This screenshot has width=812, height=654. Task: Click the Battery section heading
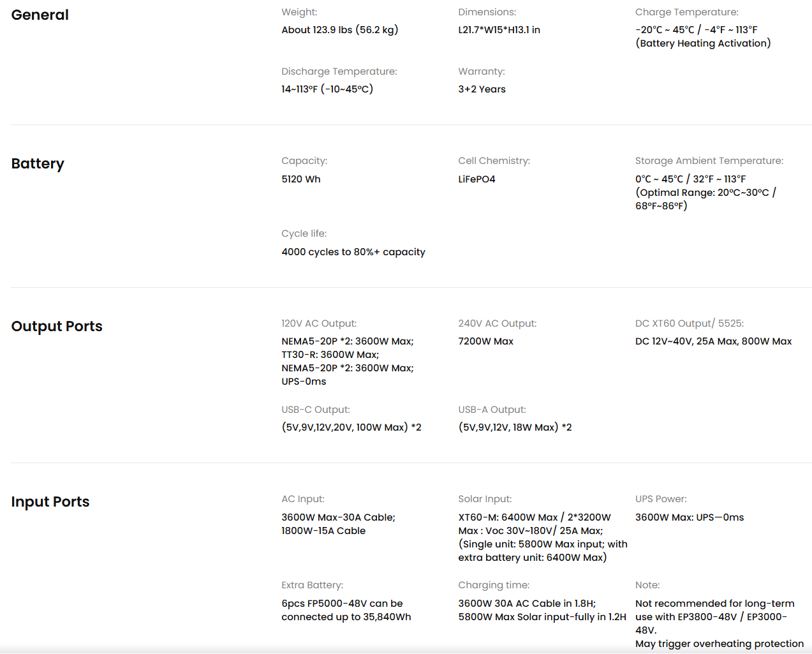(38, 164)
